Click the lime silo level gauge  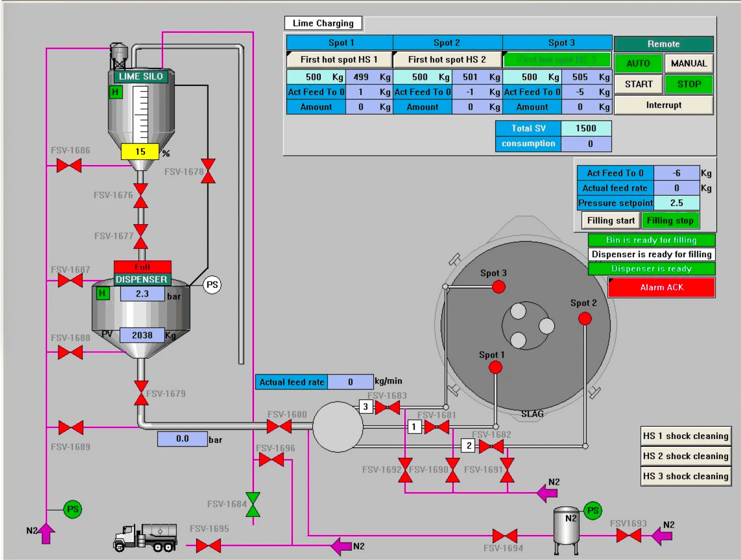(x=140, y=115)
